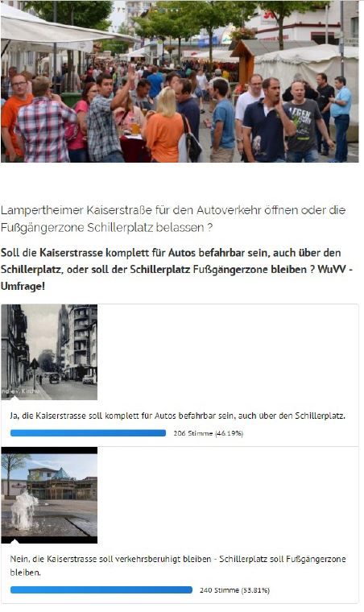The height and width of the screenshot is (612, 364).
Task: Select the 'Ja, die Kaiserstrasse soll komplett' answer
Action: 177,416
